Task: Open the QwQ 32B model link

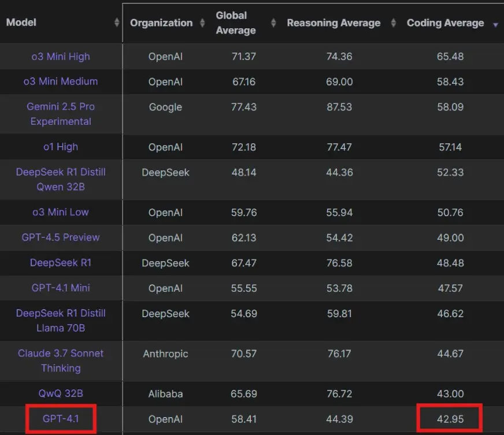Action: tap(61, 393)
